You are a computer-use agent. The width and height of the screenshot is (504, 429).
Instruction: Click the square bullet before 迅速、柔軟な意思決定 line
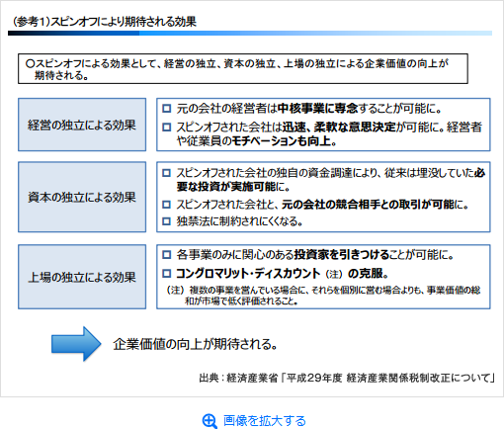pos(167,127)
